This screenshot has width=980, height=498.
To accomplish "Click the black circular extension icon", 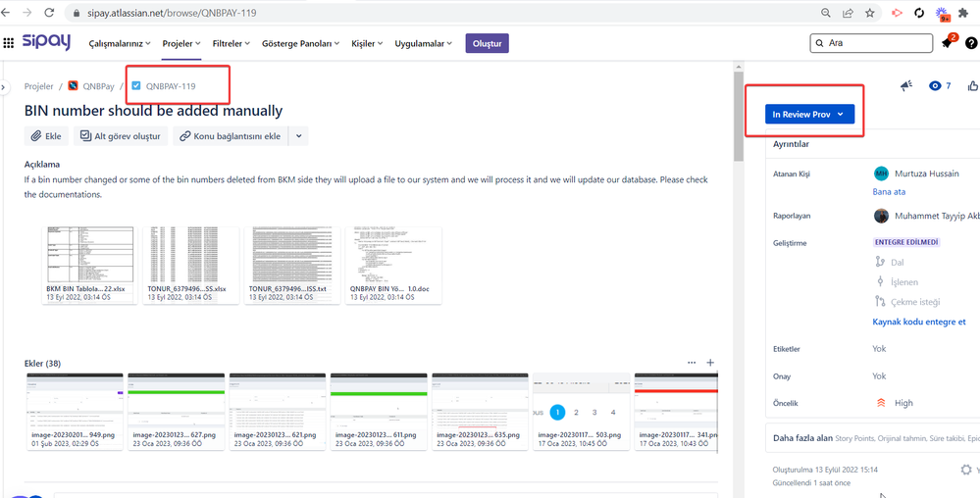I will pos(919,13).
